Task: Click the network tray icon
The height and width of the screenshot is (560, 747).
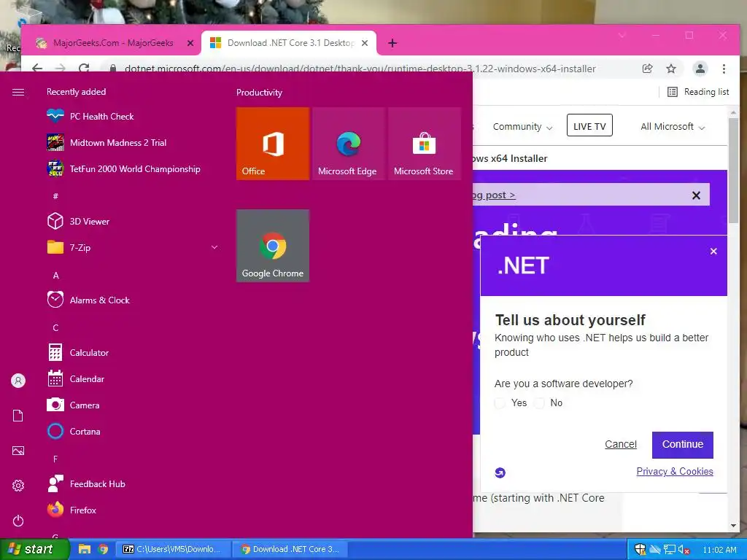Action: tap(670, 550)
